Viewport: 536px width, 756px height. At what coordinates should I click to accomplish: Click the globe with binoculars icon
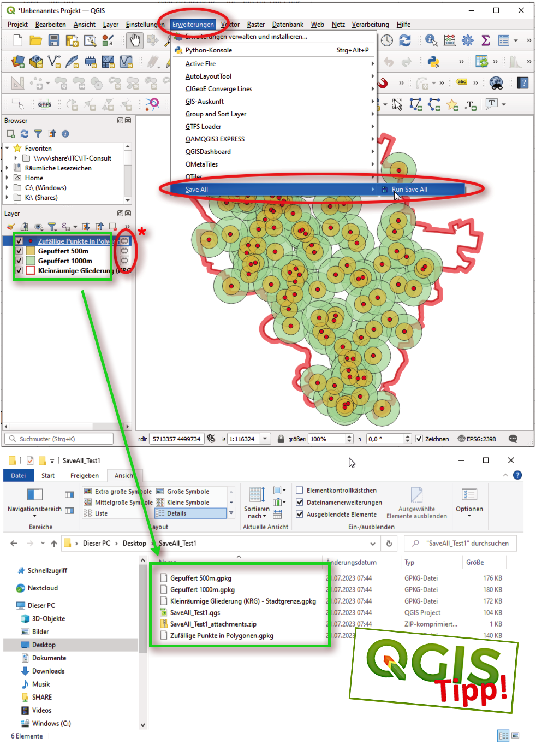(496, 83)
